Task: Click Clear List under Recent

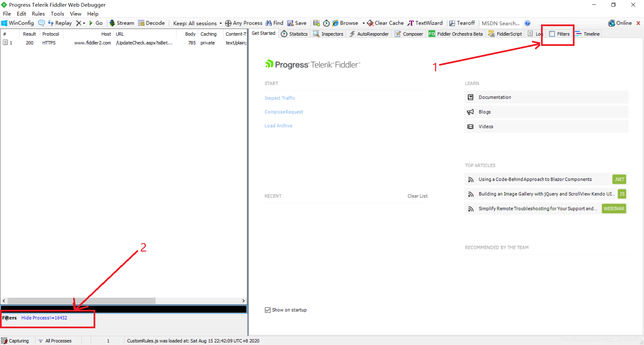Action: tap(418, 196)
